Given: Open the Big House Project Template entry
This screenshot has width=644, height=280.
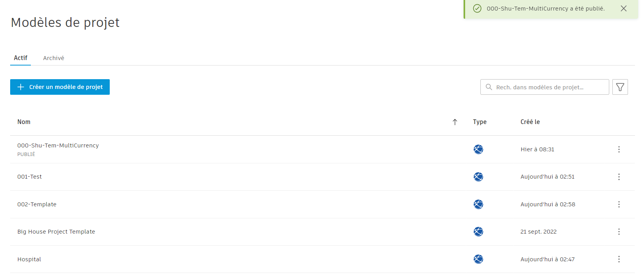Looking at the screenshot, I should point(56,232).
